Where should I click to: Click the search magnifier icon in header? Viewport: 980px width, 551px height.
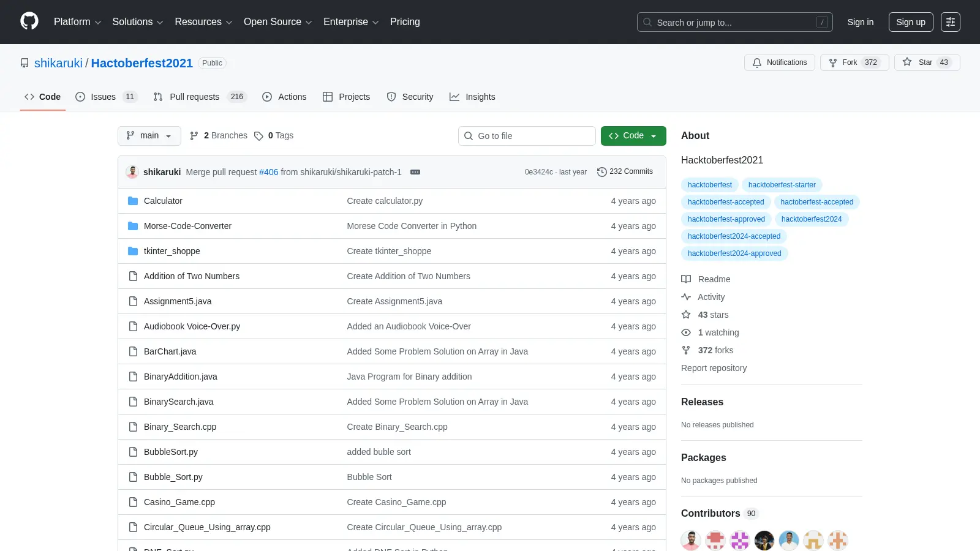647,22
